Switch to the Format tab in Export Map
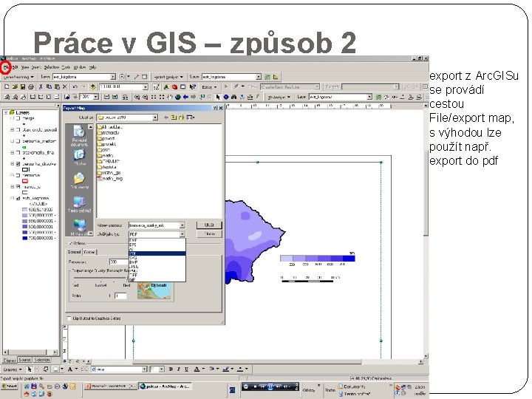This screenshot has width=532, height=399. pos(89,252)
